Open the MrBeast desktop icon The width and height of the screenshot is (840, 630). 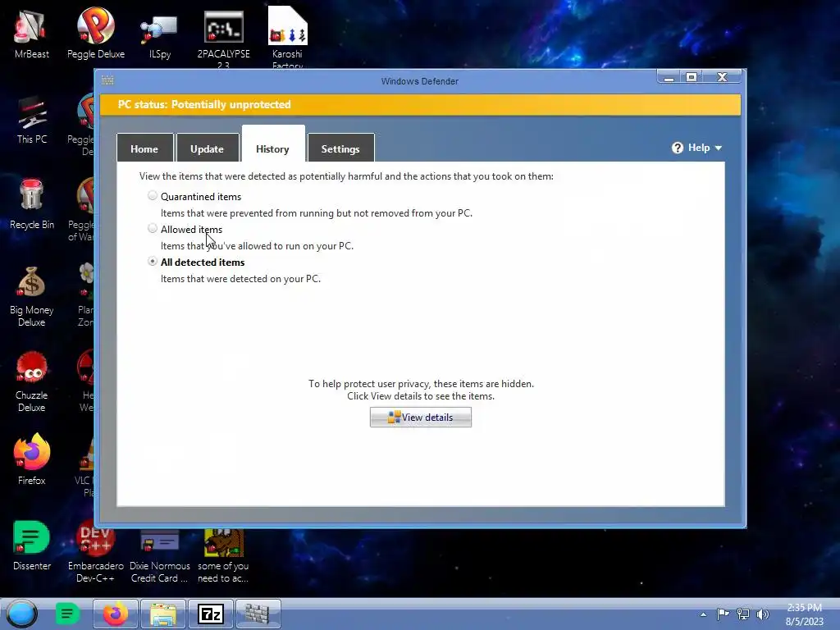coord(32,33)
